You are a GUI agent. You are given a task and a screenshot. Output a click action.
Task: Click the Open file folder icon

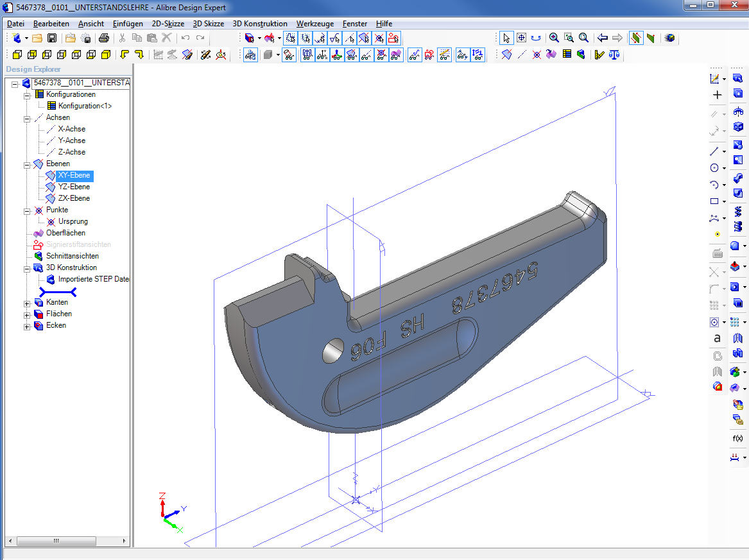[x=37, y=38]
